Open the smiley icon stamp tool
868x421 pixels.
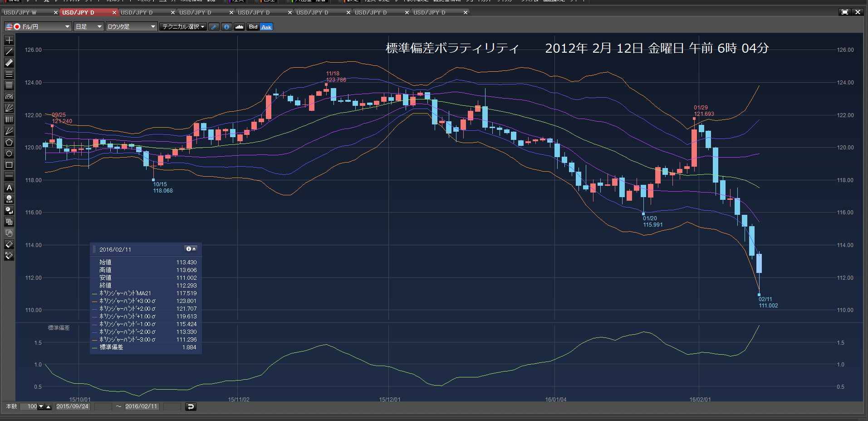pos(9,199)
